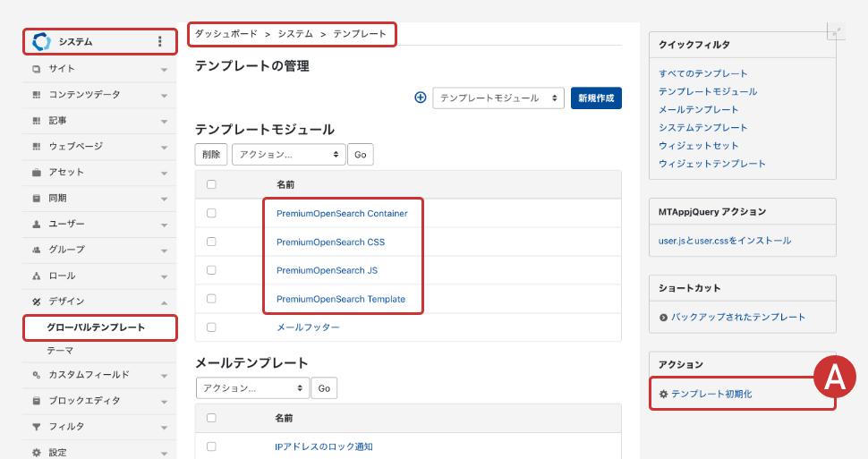
Task: Open the PremiumOpenSearch CSS template link
Action: point(330,242)
